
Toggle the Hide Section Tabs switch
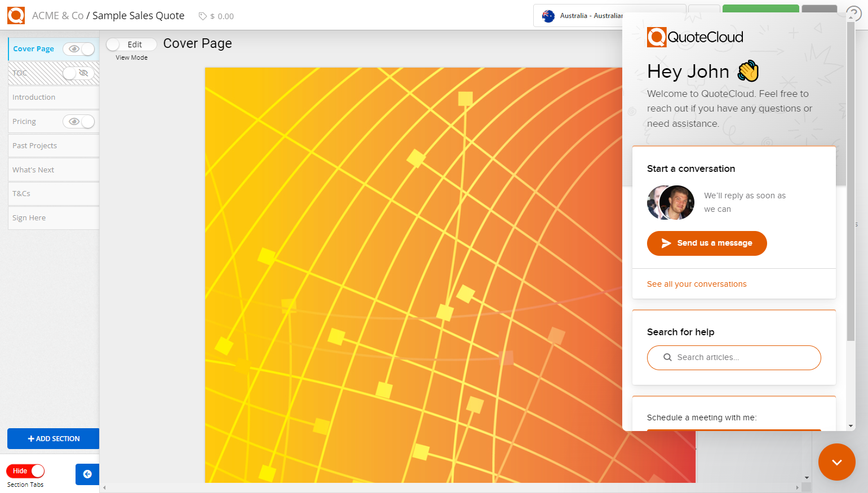coord(26,471)
